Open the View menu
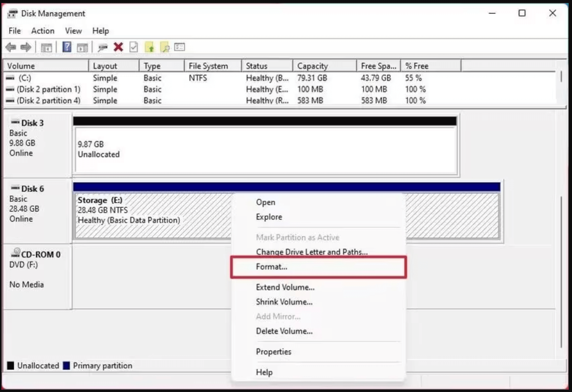572x392 pixels. pos(73,31)
